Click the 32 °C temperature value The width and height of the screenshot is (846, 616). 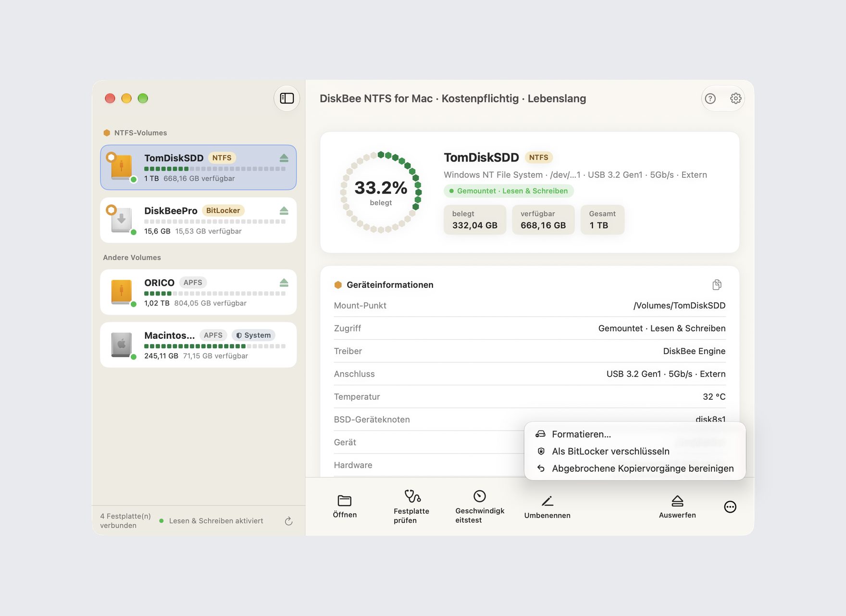pyautogui.click(x=714, y=397)
